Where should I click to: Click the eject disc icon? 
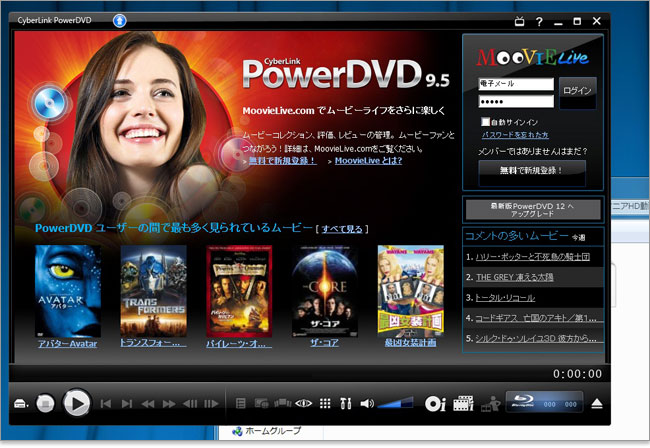[x=597, y=403]
